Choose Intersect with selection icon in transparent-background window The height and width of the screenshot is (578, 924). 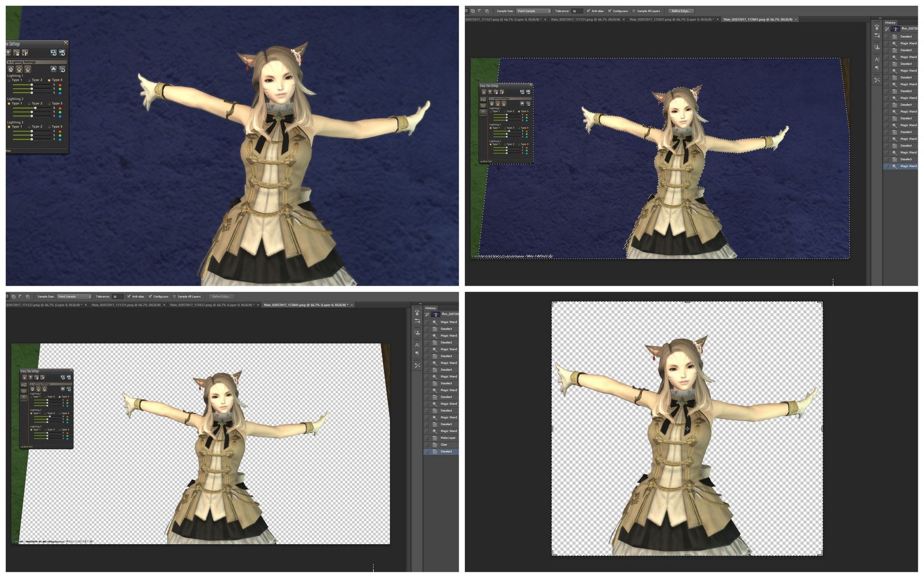28,296
